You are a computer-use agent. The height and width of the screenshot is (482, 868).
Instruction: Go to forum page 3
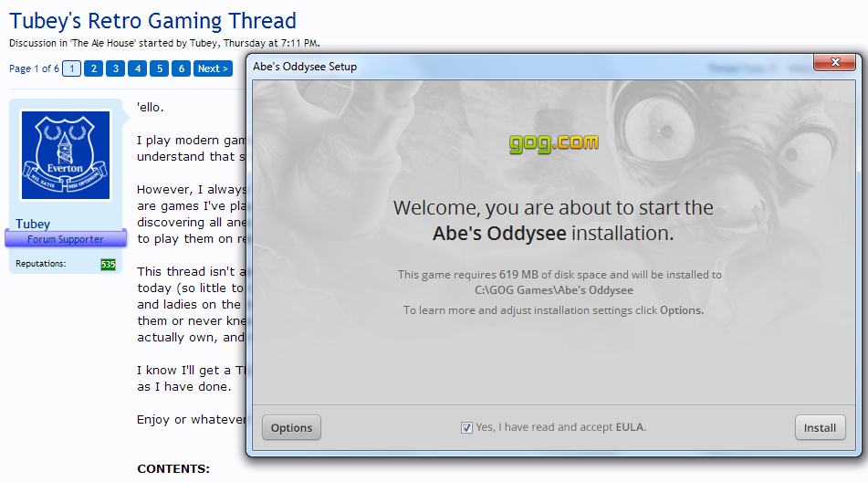coord(115,68)
